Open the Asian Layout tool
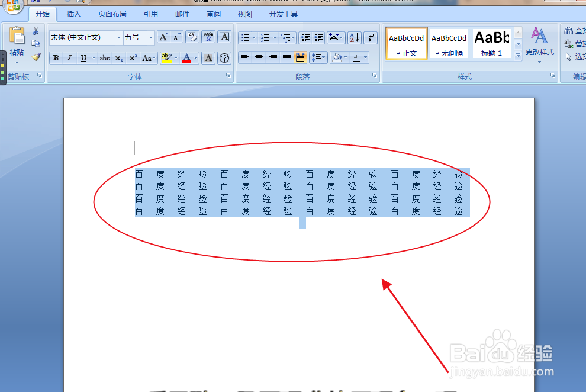586x392 pixels. point(335,37)
